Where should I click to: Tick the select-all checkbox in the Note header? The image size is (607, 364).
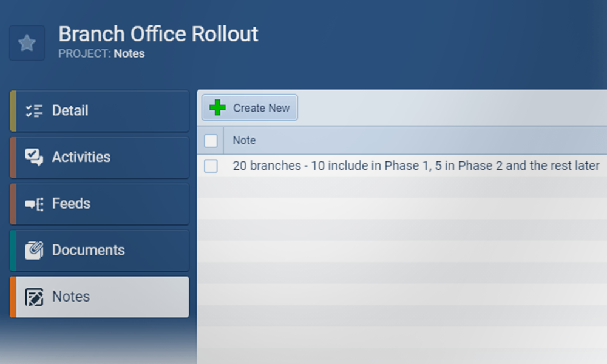211,141
